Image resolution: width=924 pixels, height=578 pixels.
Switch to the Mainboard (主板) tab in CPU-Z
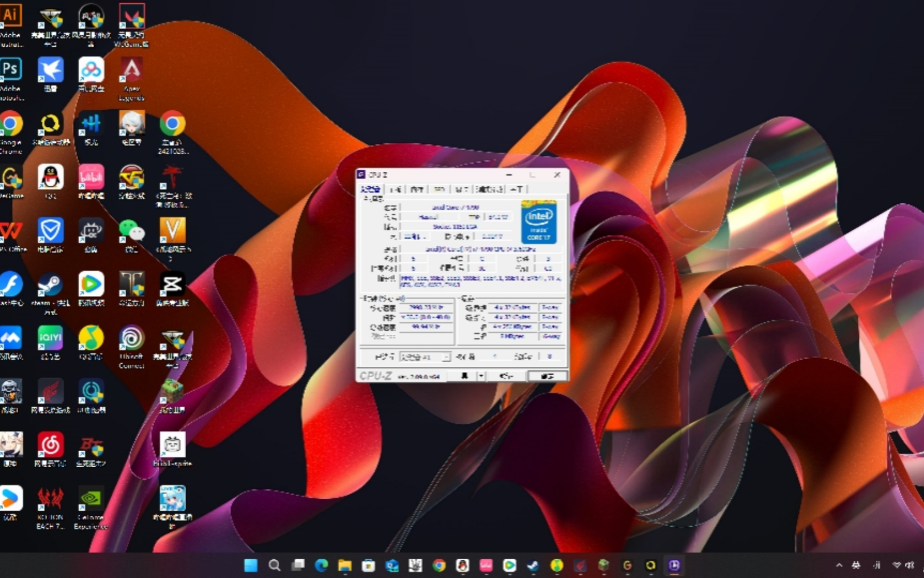tap(396, 189)
